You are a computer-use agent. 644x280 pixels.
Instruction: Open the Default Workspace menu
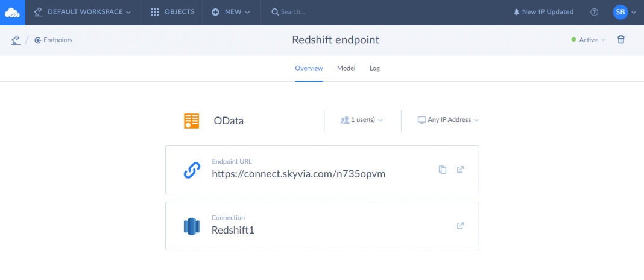coord(83,12)
